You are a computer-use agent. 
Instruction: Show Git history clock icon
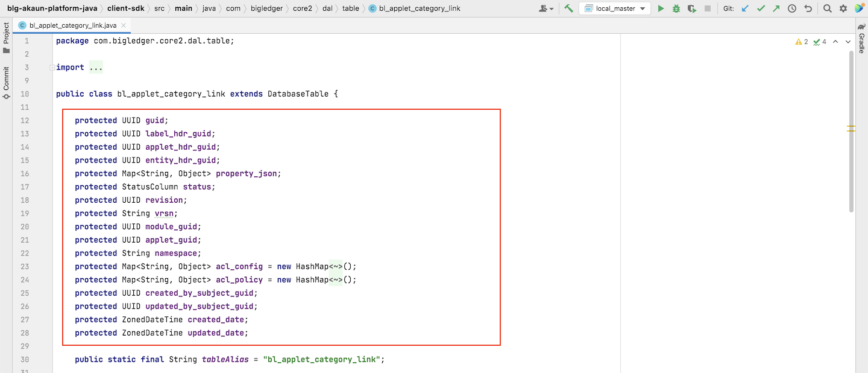coord(792,8)
